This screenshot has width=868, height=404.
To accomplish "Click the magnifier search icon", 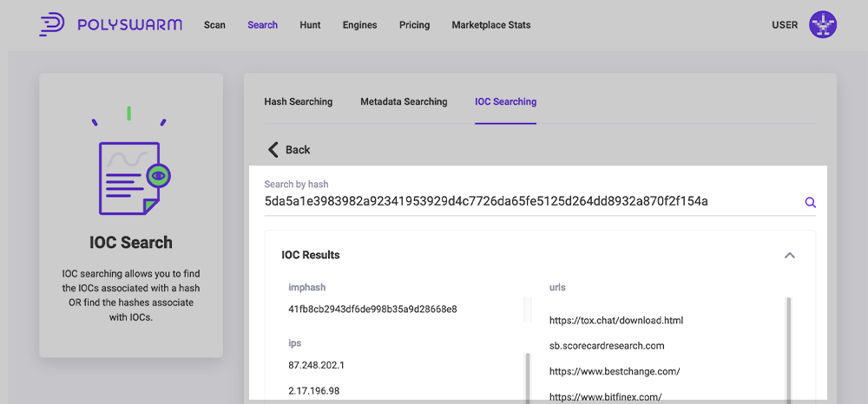I will coord(810,202).
